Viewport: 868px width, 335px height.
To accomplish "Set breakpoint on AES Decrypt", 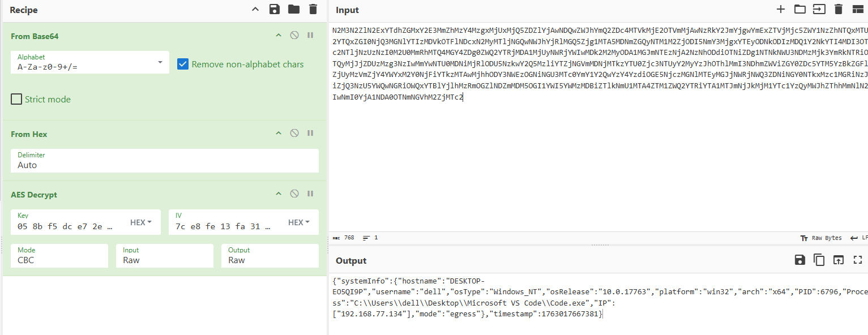I will (310, 194).
